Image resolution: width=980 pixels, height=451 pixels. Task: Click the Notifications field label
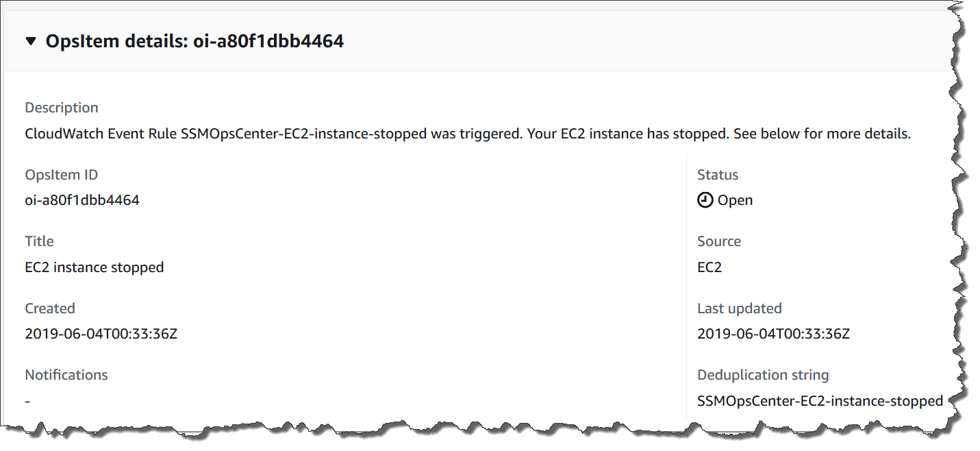click(66, 375)
